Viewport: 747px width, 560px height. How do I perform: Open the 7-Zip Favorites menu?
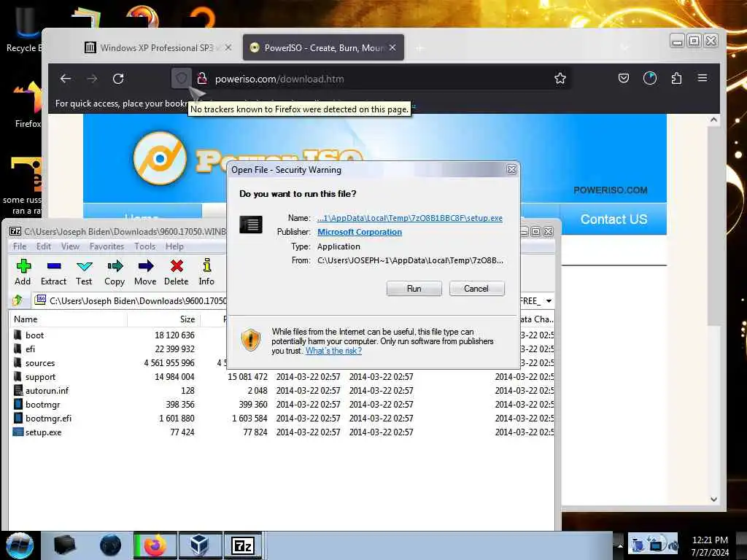point(107,246)
